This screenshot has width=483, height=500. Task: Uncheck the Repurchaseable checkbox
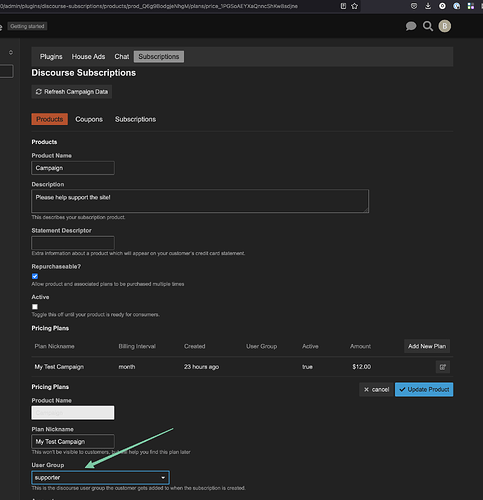click(35, 276)
